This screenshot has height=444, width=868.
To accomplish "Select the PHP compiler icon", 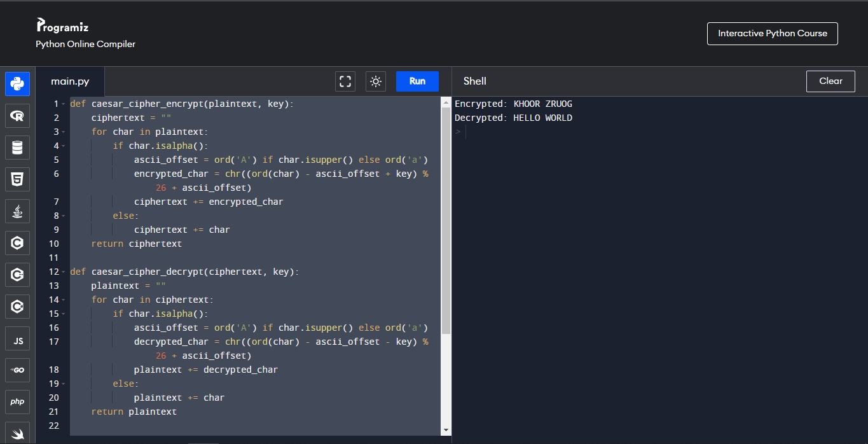I will [18, 402].
